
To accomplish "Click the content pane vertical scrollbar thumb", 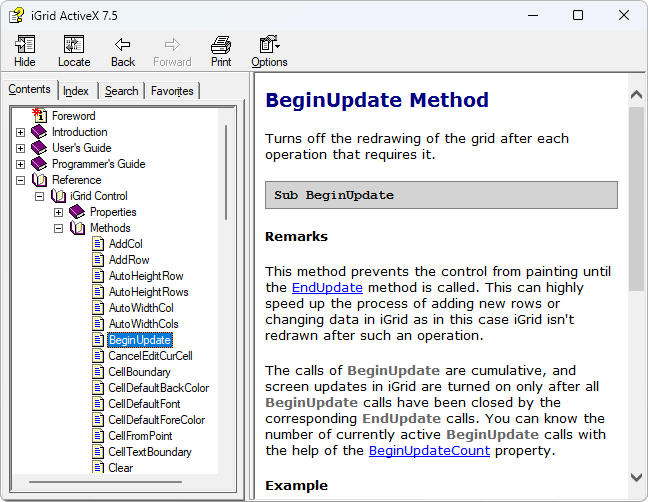I will click(636, 199).
